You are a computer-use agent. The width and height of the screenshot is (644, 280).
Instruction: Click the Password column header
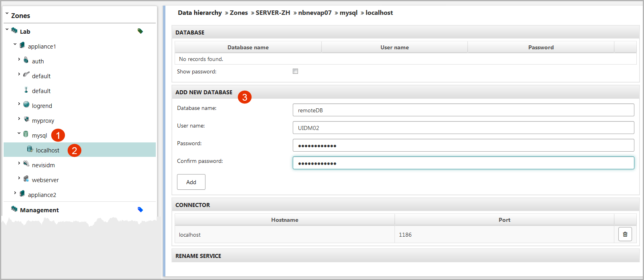pos(541,47)
